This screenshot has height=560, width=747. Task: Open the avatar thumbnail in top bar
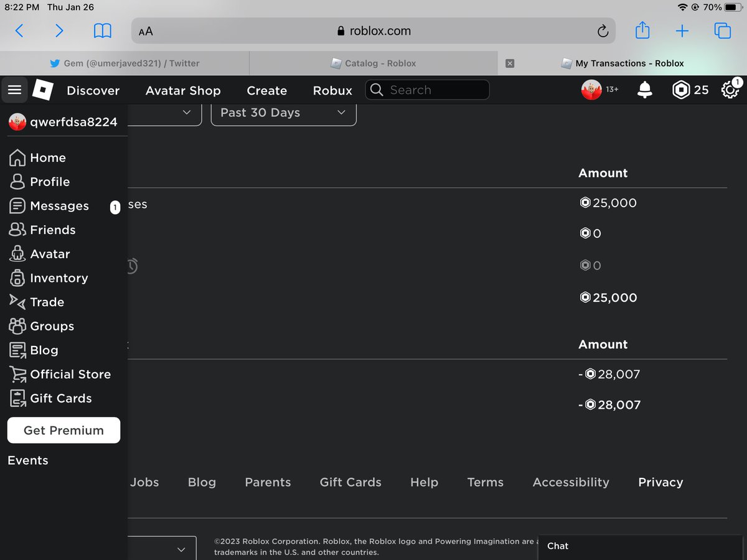591,90
